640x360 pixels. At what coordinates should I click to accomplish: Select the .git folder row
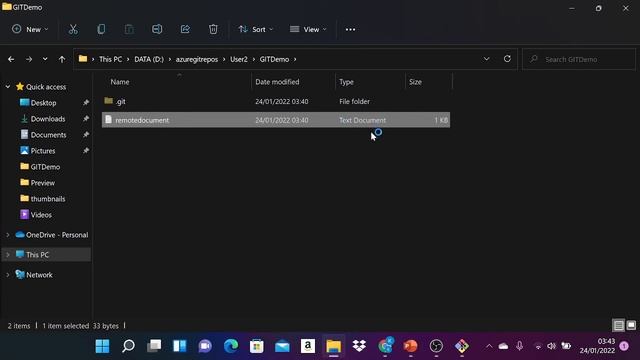[276, 101]
